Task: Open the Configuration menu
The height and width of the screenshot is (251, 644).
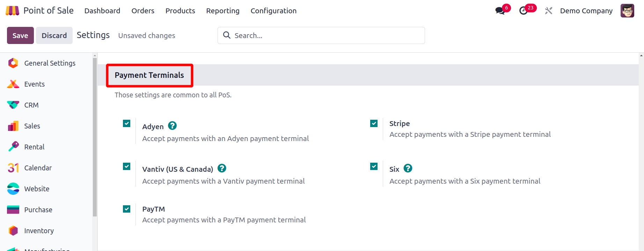Action: coord(273,11)
